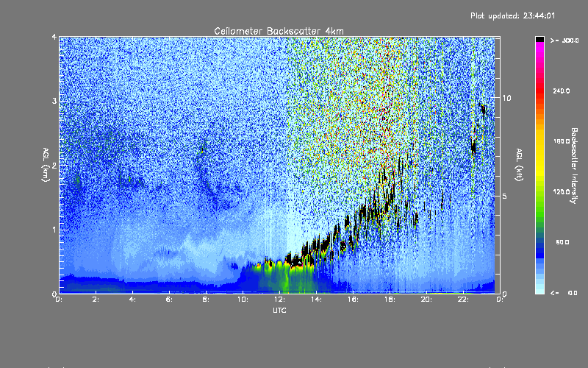Click the "2:" UTC tick label
588x368 pixels.
pos(96,300)
